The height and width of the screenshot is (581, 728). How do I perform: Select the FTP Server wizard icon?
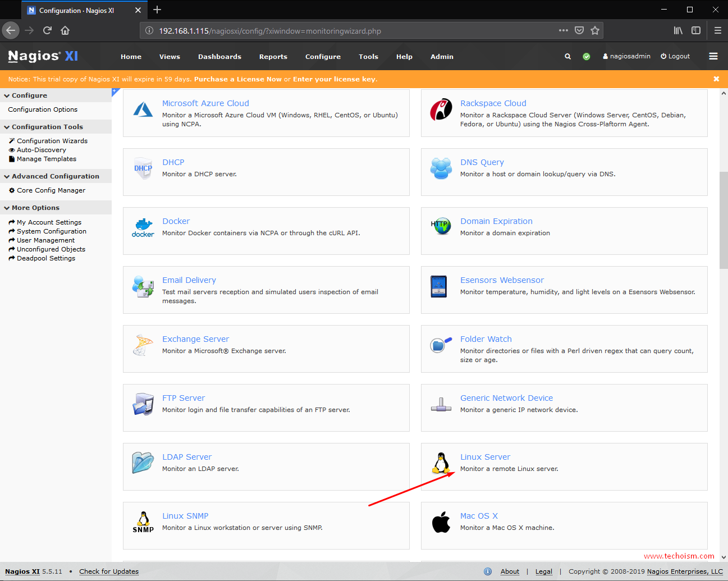tap(143, 404)
